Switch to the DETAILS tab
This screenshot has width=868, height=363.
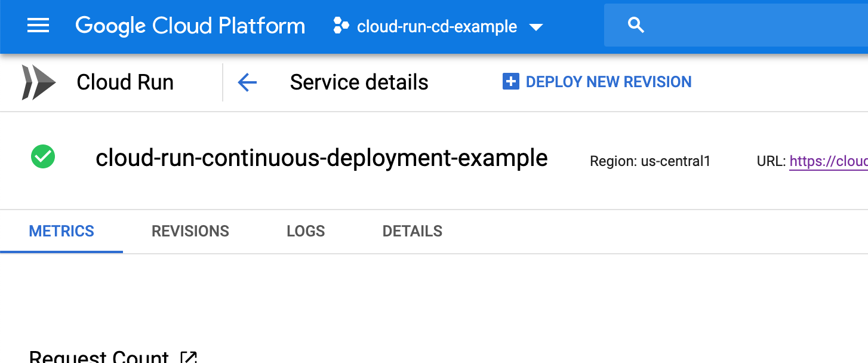click(x=413, y=231)
